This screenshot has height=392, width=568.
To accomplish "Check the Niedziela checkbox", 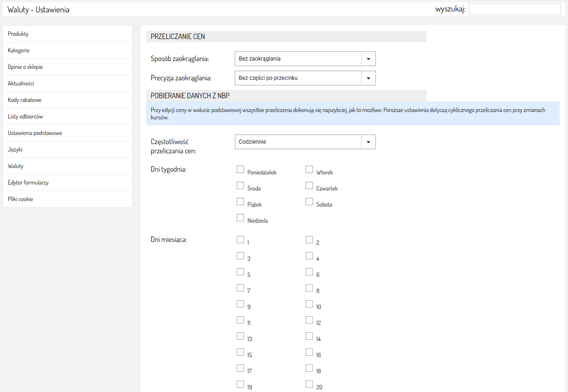I will [x=240, y=218].
